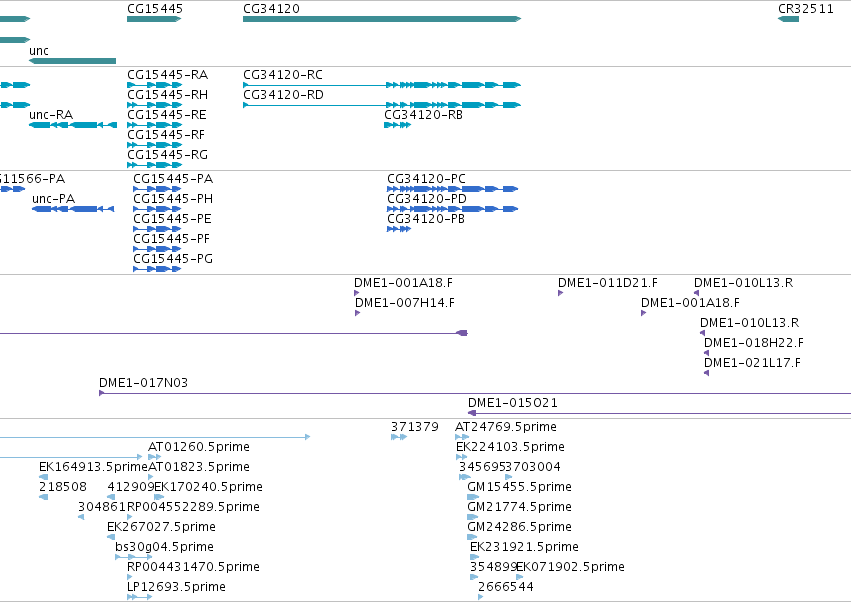Viewport: 851px width, 602px height.
Task: Click the GM21774.5prime EST label
Action: pyautogui.click(x=519, y=508)
